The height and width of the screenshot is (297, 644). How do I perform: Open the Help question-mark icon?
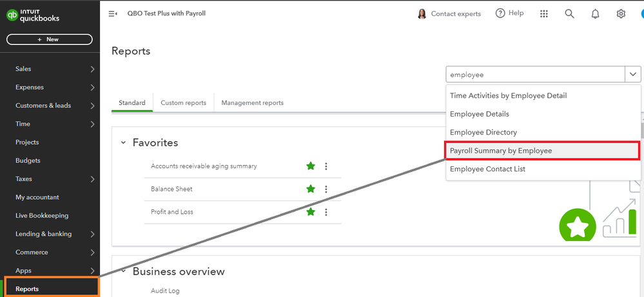pos(500,14)
